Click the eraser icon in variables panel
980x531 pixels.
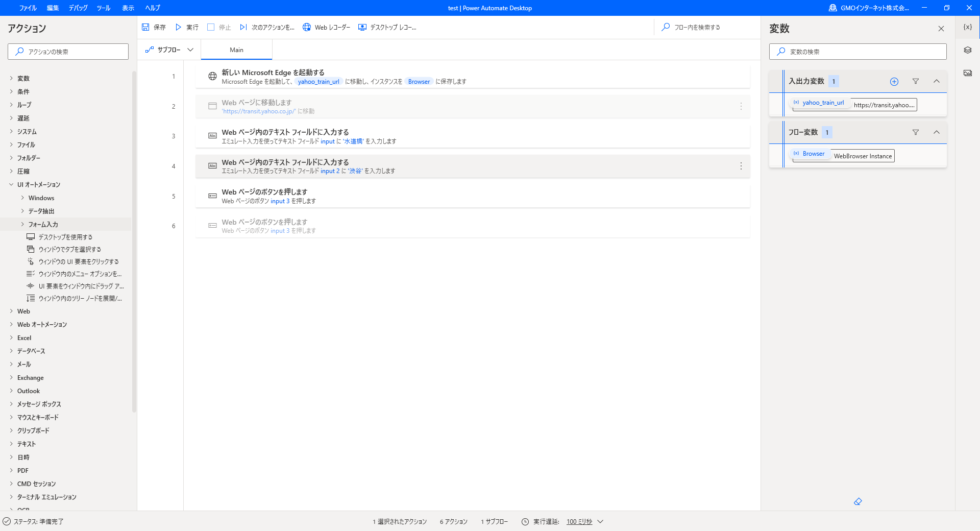click(x=858, y=502)
